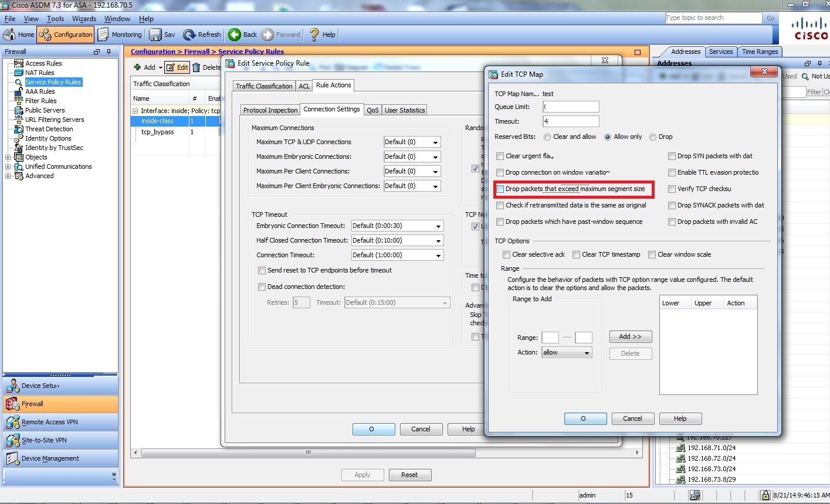Click the Home toolbar icon
Viewport: 830px width, 504px height.
click(x=9, y=35)
